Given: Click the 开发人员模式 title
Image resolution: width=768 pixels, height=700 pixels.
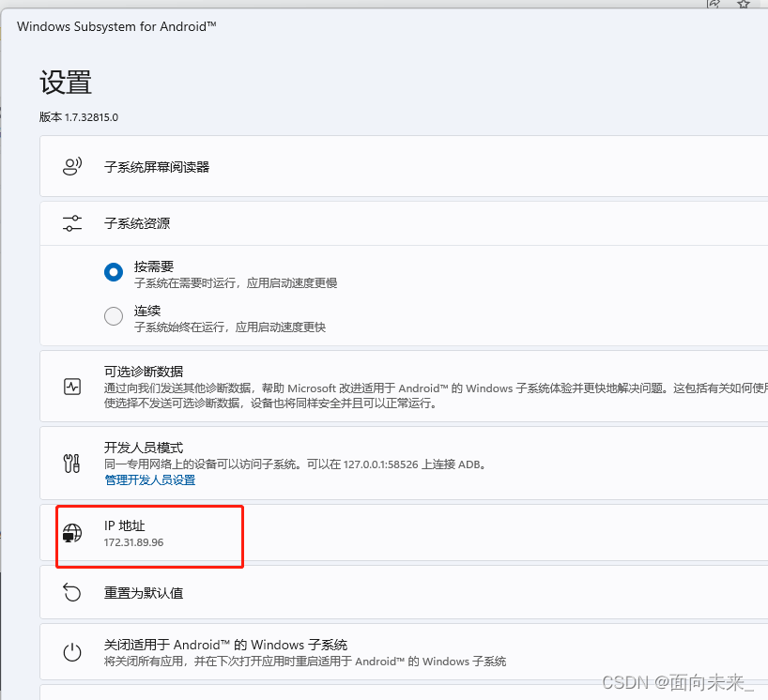Looking at the screenshot, I should point(144,448).
